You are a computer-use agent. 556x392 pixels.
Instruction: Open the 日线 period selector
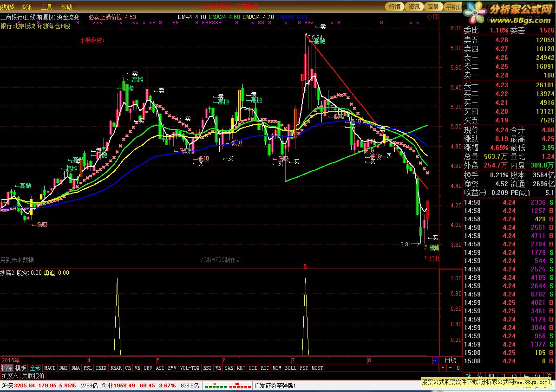451,360
